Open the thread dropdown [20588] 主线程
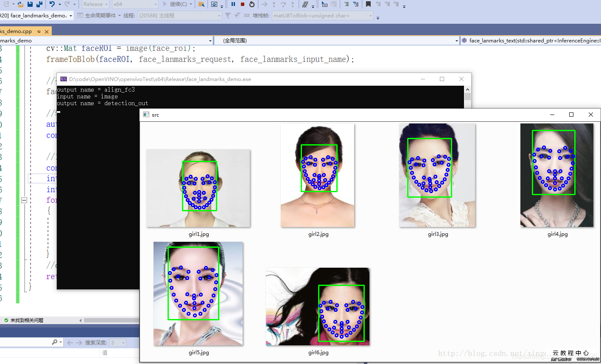This screenshot has height=364, width=601. click(180, 16)
